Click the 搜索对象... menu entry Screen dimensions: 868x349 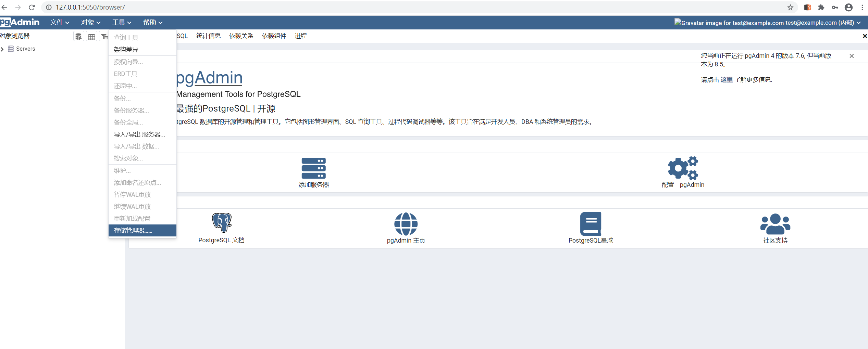tap(142, 158)
